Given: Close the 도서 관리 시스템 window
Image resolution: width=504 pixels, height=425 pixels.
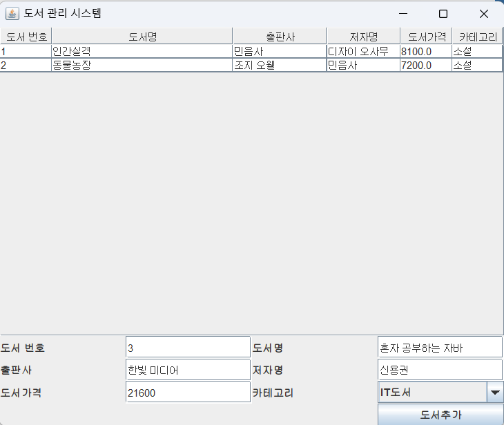Looking at the screenshot, I should pyautogui.click(x=484, y=14).
